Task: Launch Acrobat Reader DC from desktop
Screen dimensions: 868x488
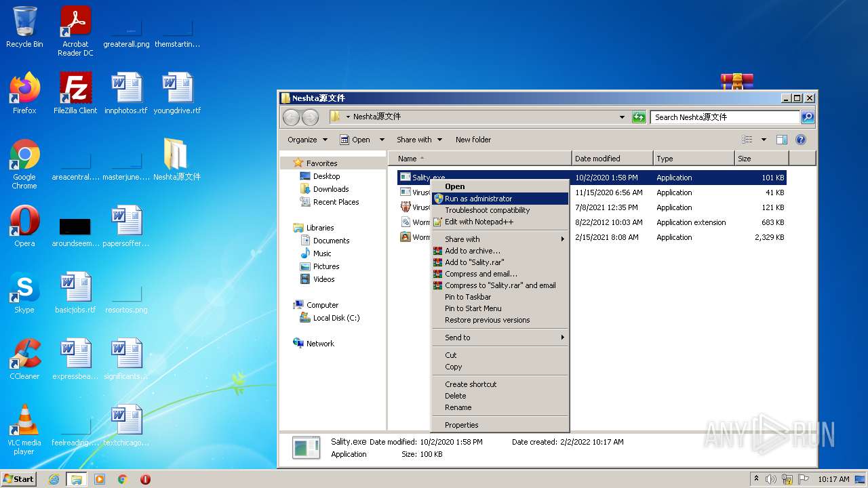Action: pos(75,30)
